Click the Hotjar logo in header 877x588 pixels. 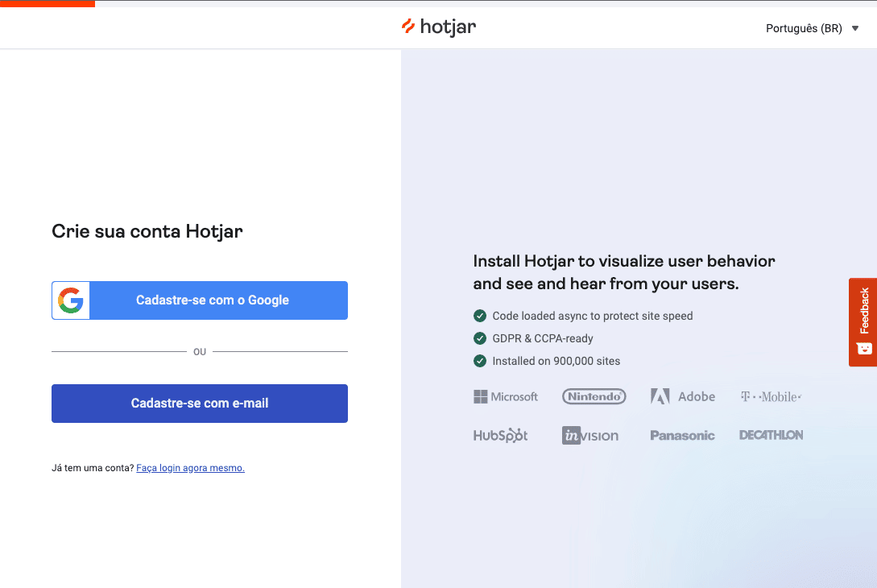click(439, 27)
